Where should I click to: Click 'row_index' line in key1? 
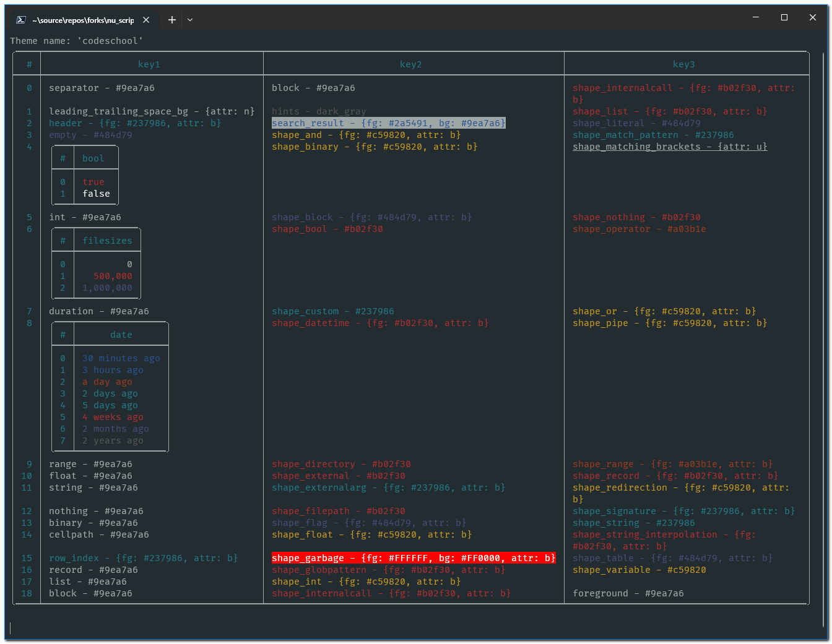pyautogui.click(x=144, y=558)
